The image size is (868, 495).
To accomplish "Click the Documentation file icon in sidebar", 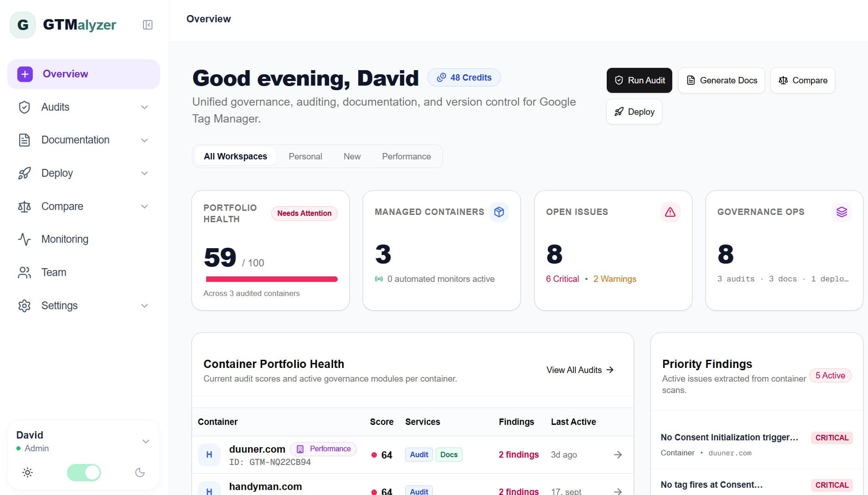I will 24,140.
